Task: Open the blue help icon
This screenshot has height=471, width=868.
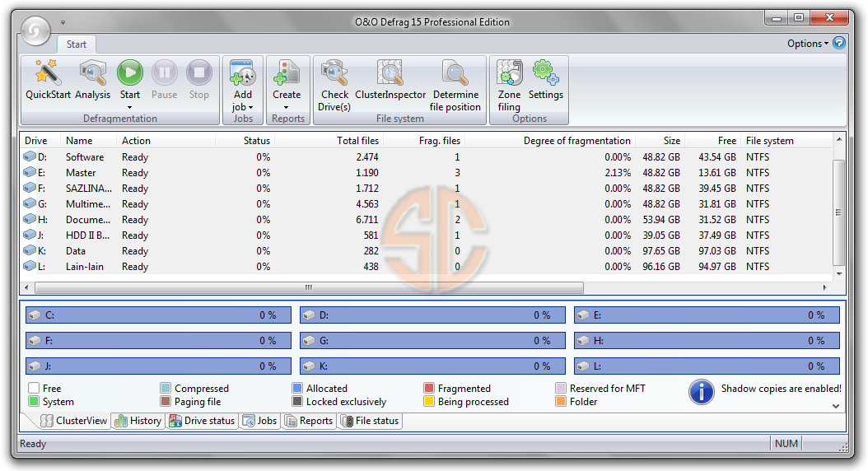Action: (x=839, y=43)
